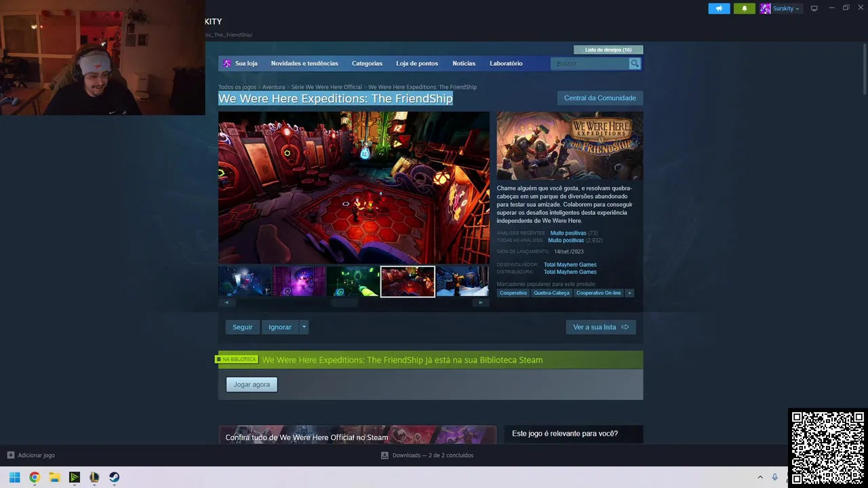
Task: Click publisher Total Mayhem Games link
Action: pyautogui.click(x=570, y=272)
